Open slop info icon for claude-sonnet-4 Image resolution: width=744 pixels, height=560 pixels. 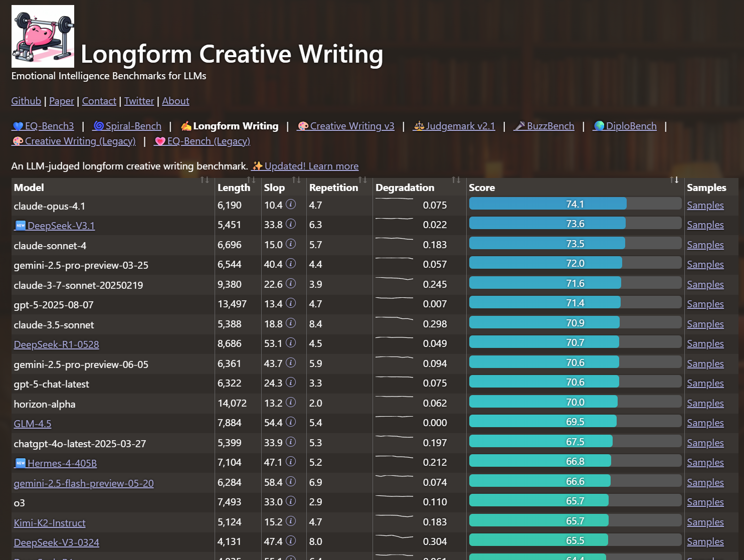(291, 244)
